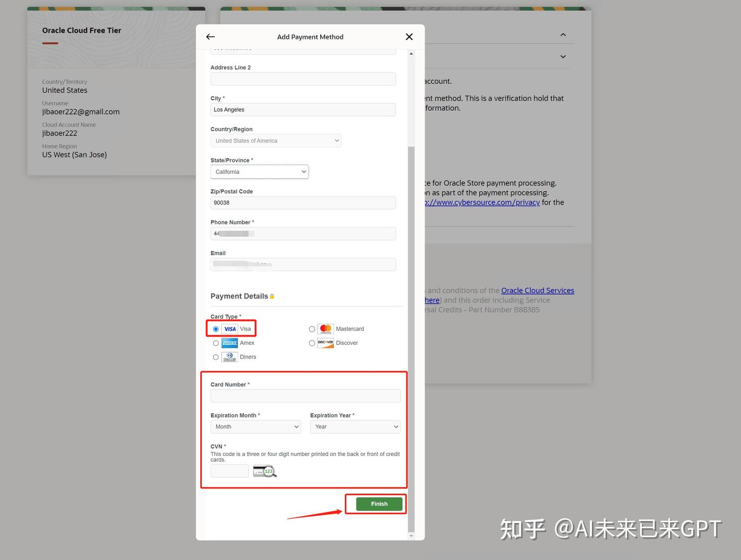This screenshot has height=560, width=741.
Task: Click the Diners Club card logo
Action: pyautogui.click(x=230, y=357)
